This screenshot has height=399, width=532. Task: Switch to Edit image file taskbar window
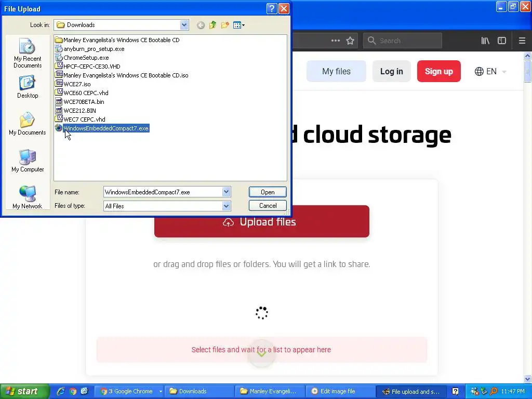(341, 391)
